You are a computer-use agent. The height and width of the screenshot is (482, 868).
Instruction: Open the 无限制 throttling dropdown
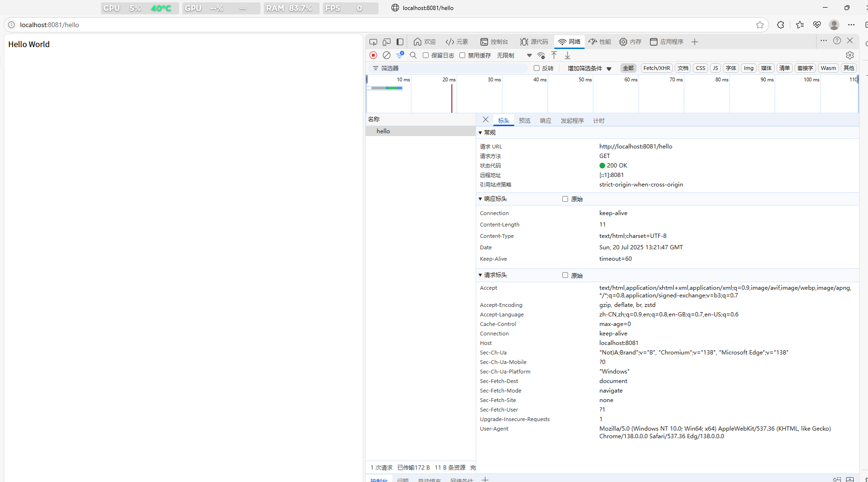point(514,55)
